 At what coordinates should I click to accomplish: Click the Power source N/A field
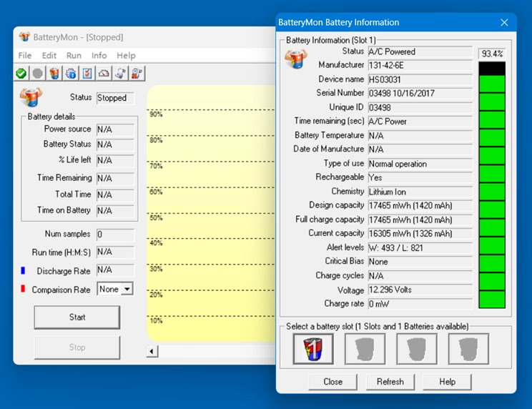tap(115, 129)
